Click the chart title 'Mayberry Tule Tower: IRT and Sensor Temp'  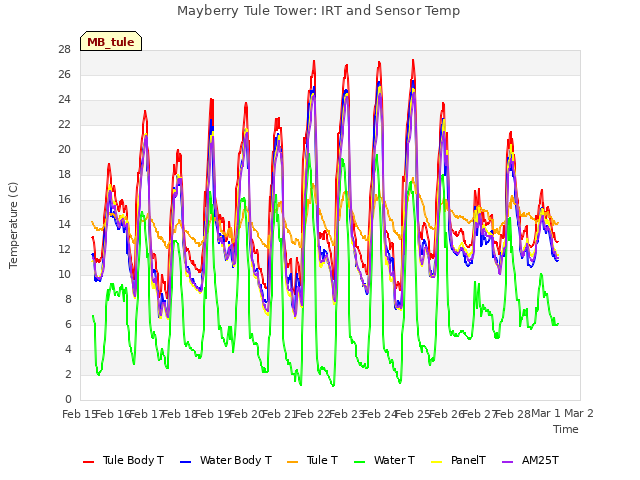318,11
